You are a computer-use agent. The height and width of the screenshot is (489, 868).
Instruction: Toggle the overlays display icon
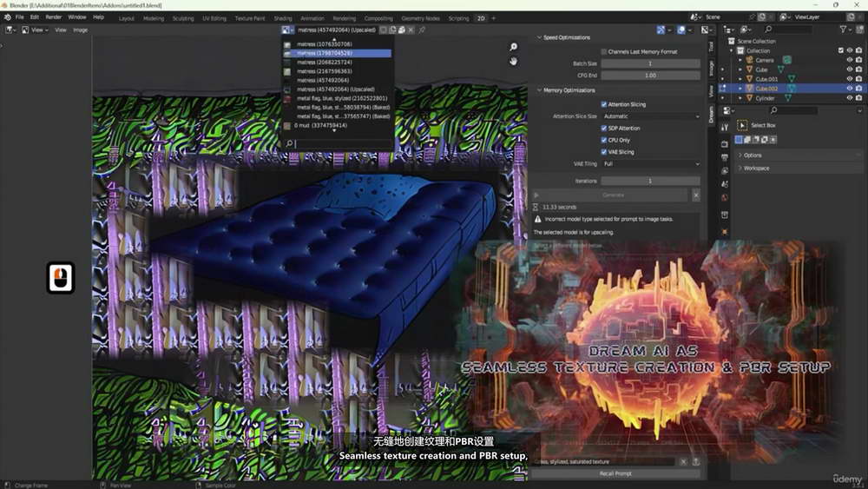[x=681, y=30]
